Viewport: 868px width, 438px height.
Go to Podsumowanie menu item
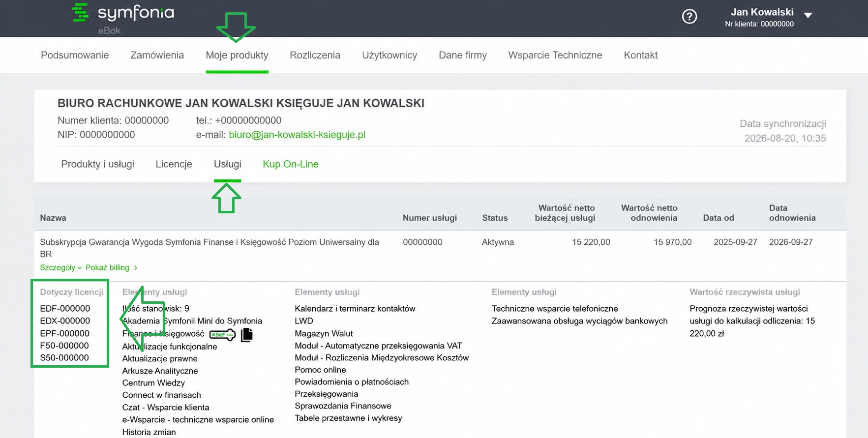click(75, 55)
